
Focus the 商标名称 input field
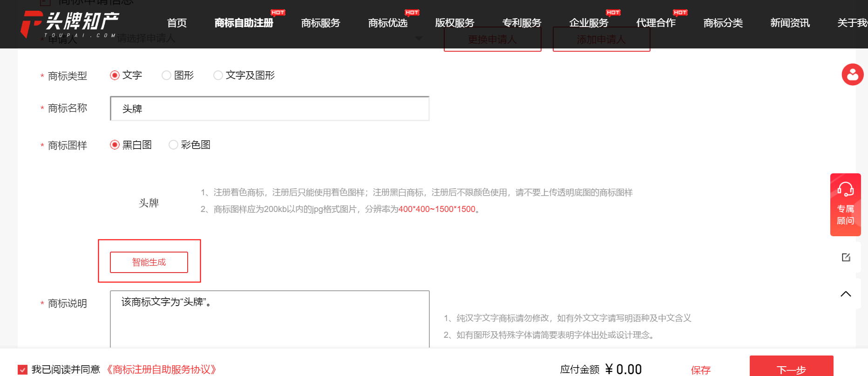coord(270,109)
